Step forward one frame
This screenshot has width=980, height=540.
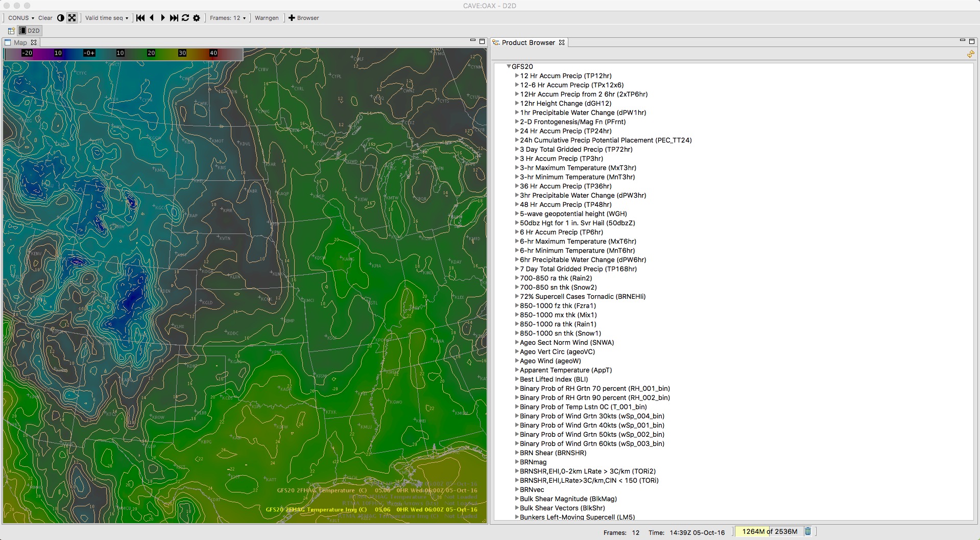tap(163, 18)
